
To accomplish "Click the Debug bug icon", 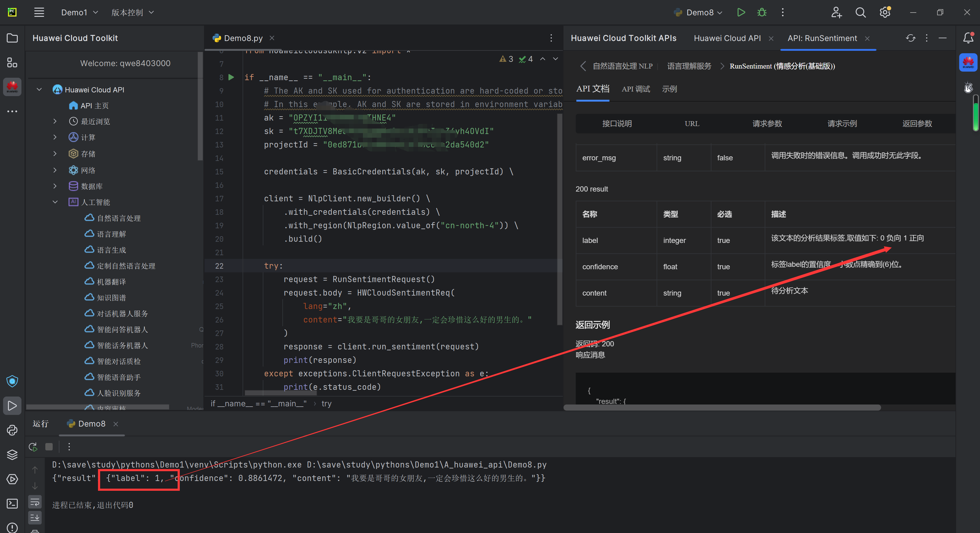I will click(762, 12).
